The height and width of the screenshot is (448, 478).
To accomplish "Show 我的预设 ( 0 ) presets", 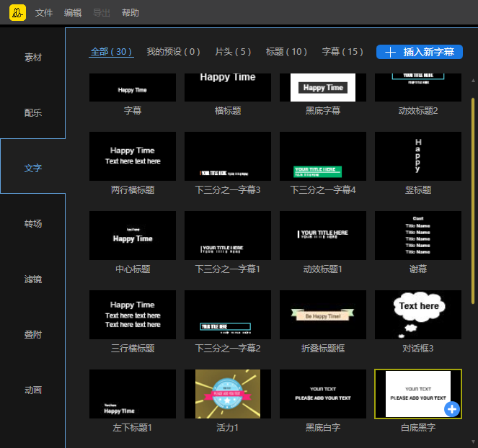I will pyautogui.click(x=173, y=52).
